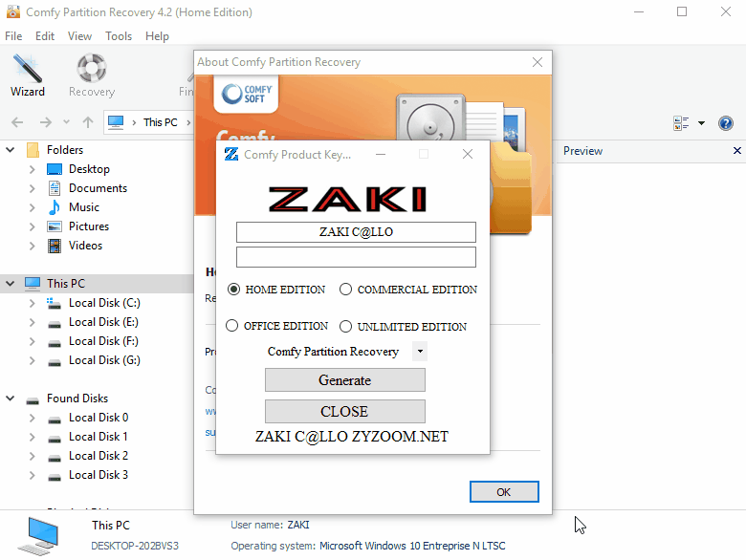Viewport: 746px width, 560px height.
Task: Collapse the Folders tree section
Action: pyautogui.click(x=10, y=150)
